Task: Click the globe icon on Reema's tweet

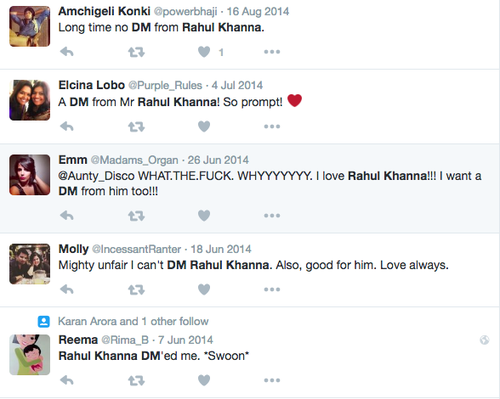Action: coord(484,340)
